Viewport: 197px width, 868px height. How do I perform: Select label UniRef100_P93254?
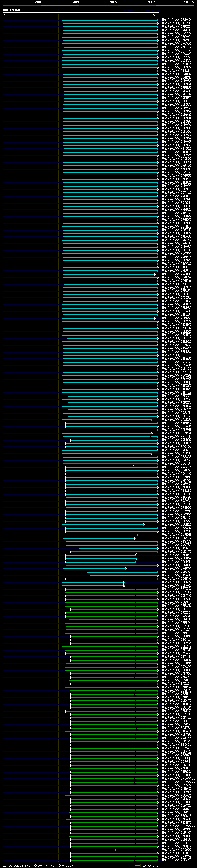pos(177,413)
